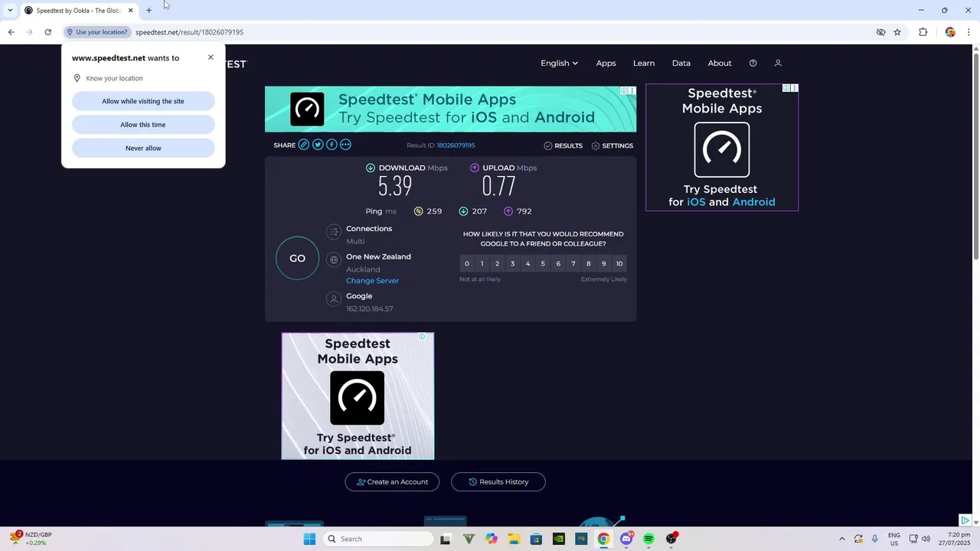This screenshot has width=980, height=551.
Task: Rate recommendation 7
Action: pyautogui.click(x=573, y=263)
